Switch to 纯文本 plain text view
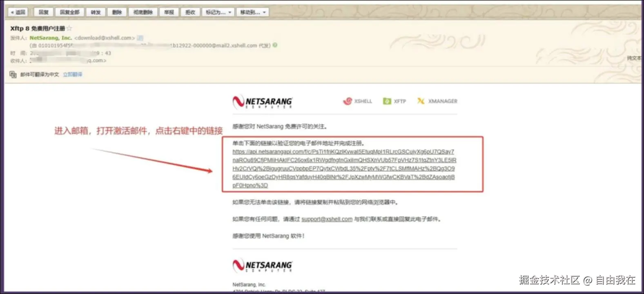644x294 pixels. 635,58
